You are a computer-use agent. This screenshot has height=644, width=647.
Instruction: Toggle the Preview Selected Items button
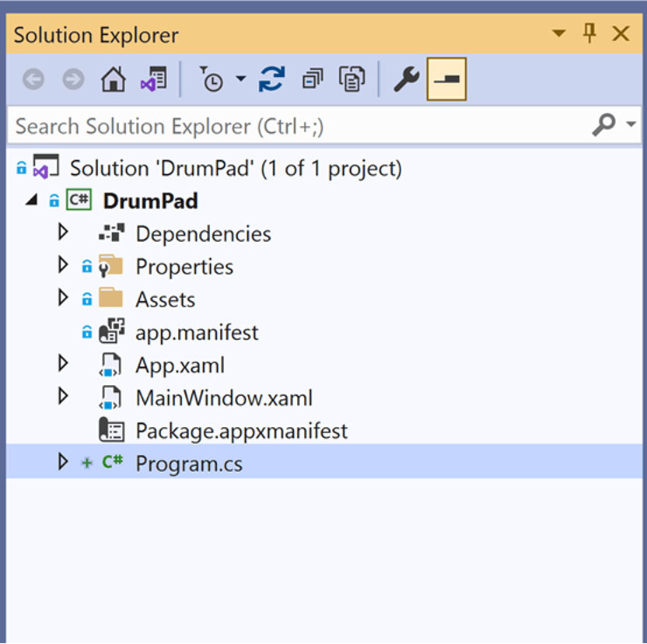tap(446, 79)
